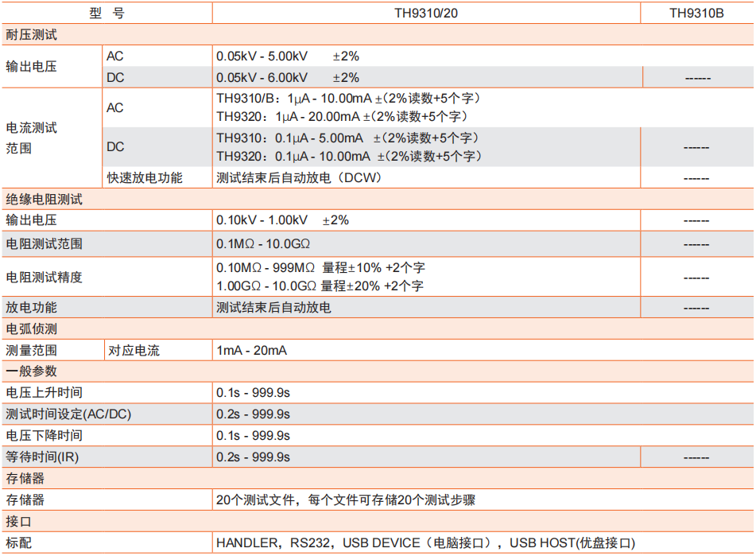Click the 型号 header cell
This screenshot has width=756, height=556.
pyautogui.click(x=107, y=14)
